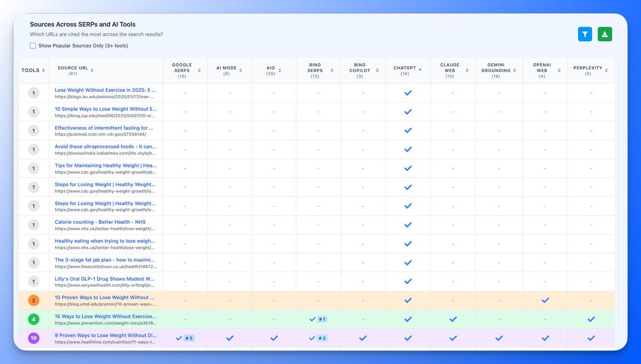
Task: Click the '# 3' rank badge
Action: click(x=189, y=338)
